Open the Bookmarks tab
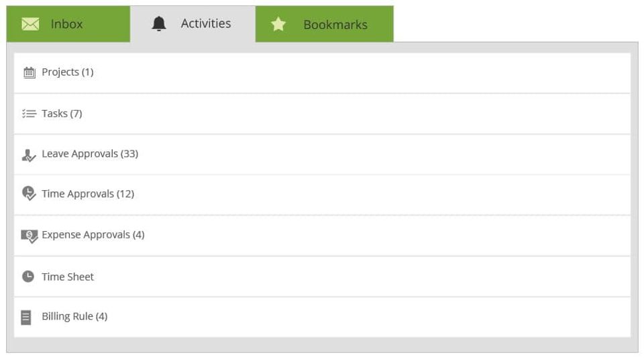 point(335,25)
